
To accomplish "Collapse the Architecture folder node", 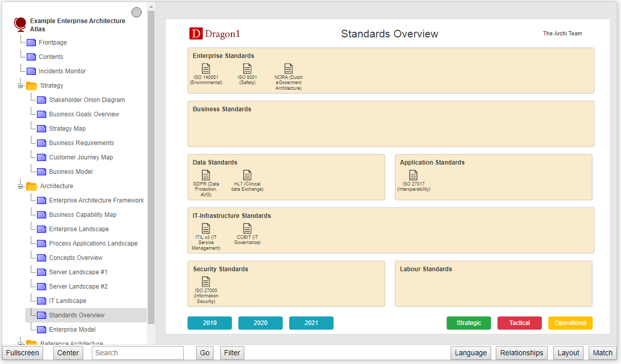I will click(21, 187).
